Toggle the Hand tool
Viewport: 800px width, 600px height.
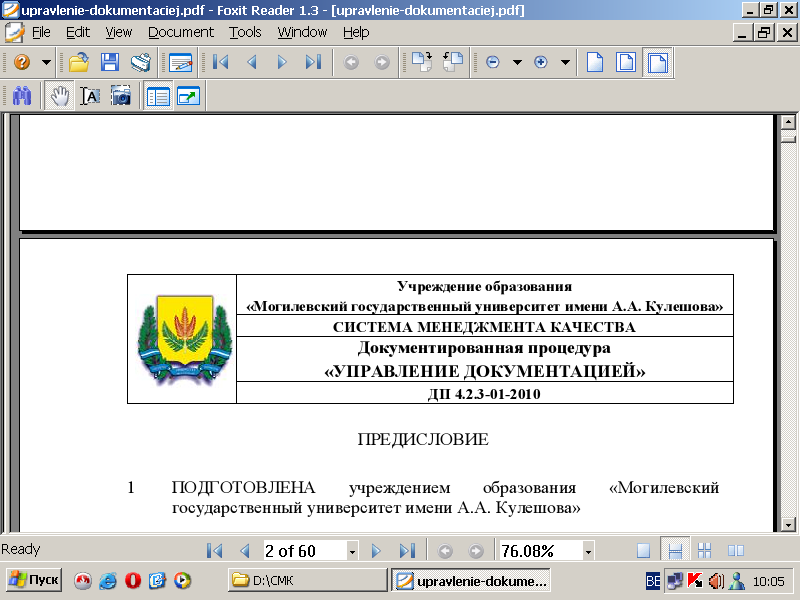point(60,97)
